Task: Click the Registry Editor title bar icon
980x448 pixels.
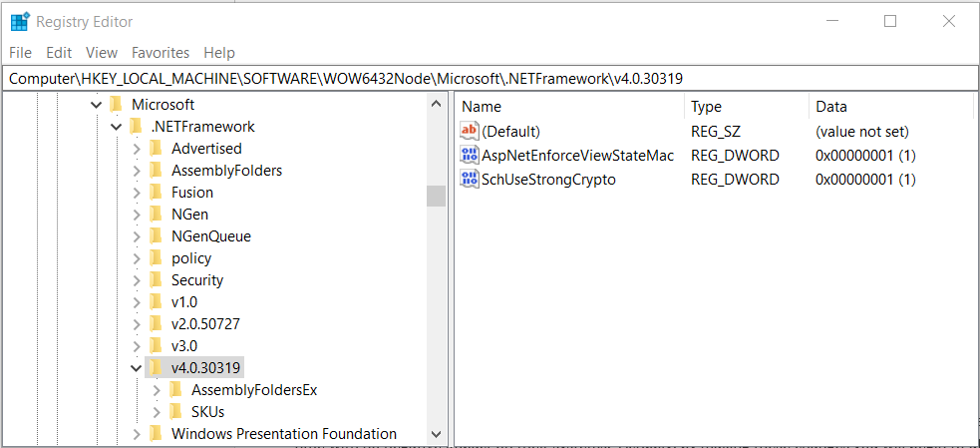Action: click(x=20, y=21)
